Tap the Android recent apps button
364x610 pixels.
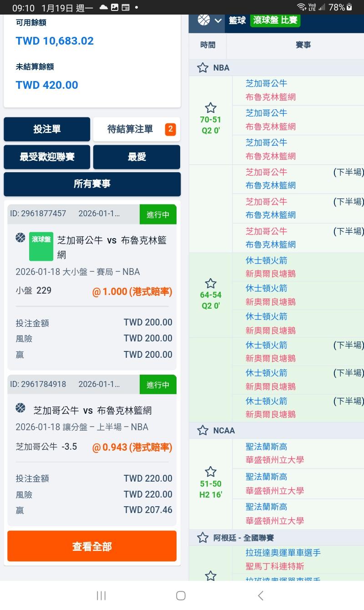[x=101, y=595]
